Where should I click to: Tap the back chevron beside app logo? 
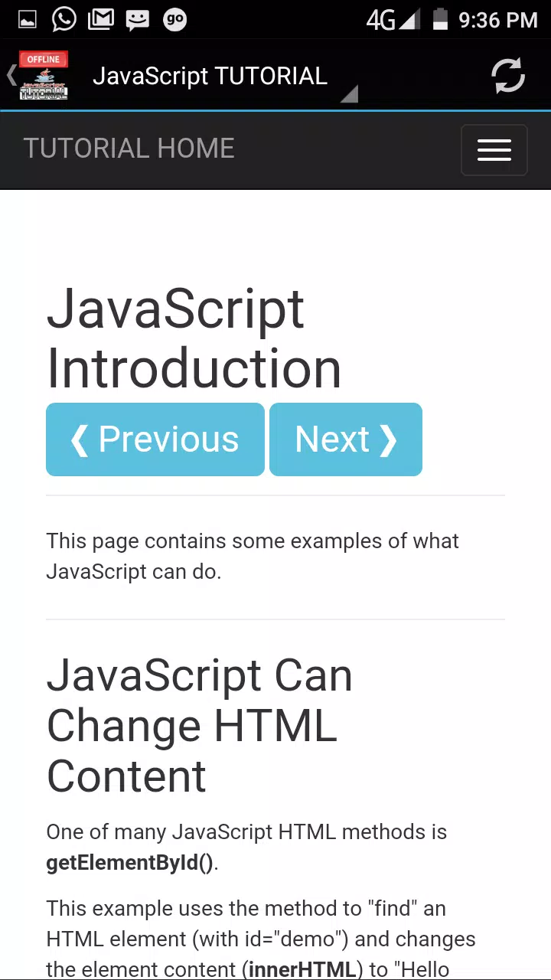tap(11, 75)
